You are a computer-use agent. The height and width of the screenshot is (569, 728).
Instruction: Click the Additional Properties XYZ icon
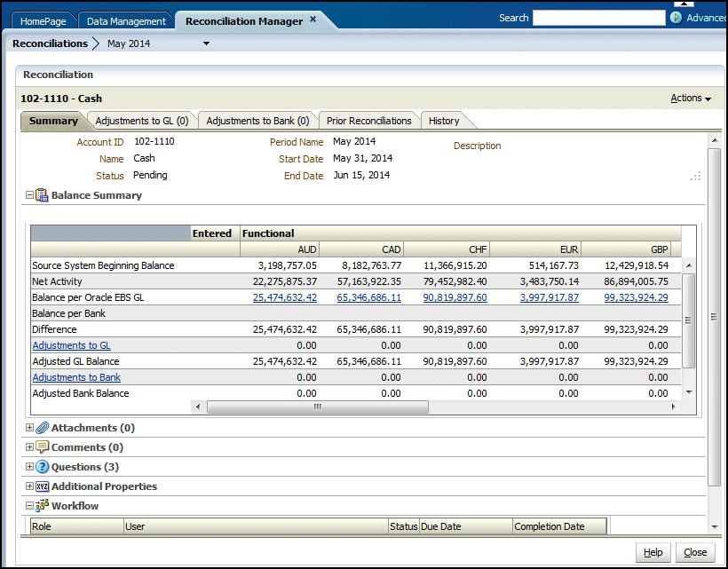(42, 486)
